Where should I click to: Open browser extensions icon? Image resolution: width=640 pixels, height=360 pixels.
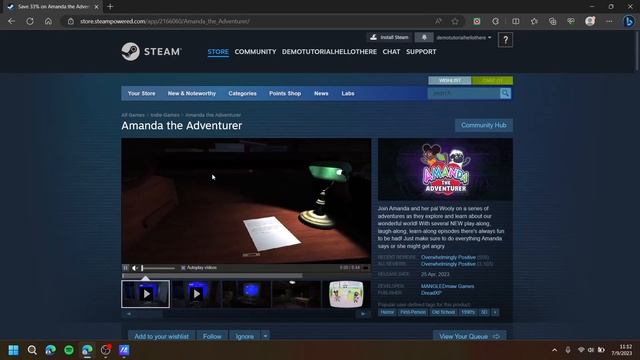(x=496, y=21)
